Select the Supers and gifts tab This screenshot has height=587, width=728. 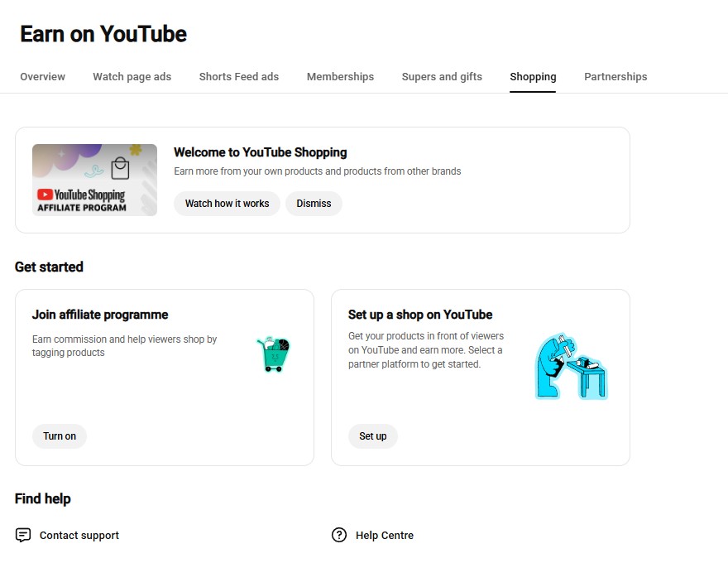(x=442, y=77)
